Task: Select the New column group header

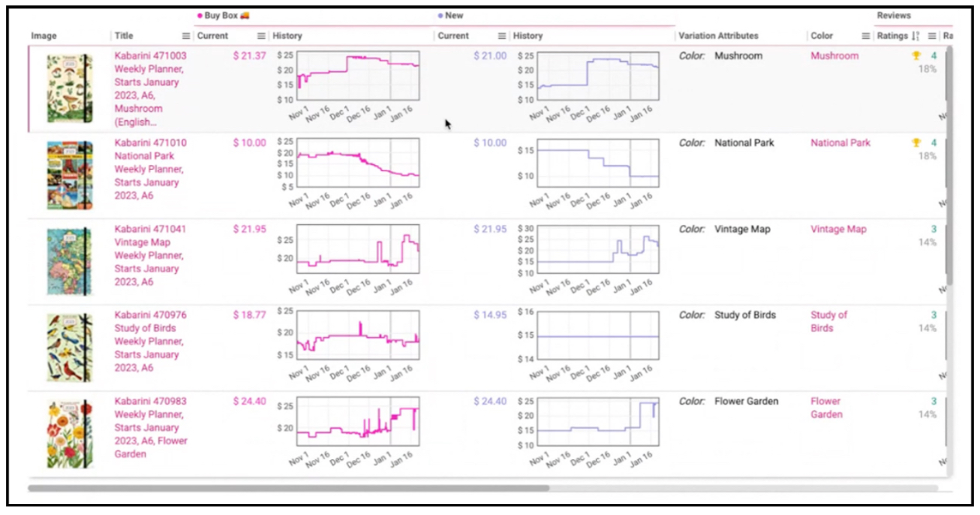Action: click(450, 16)
